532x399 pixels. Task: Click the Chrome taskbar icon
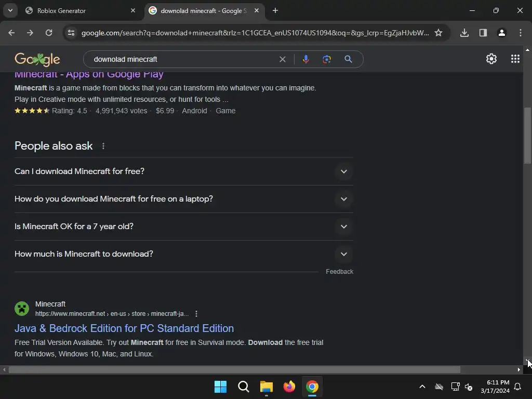312,387
